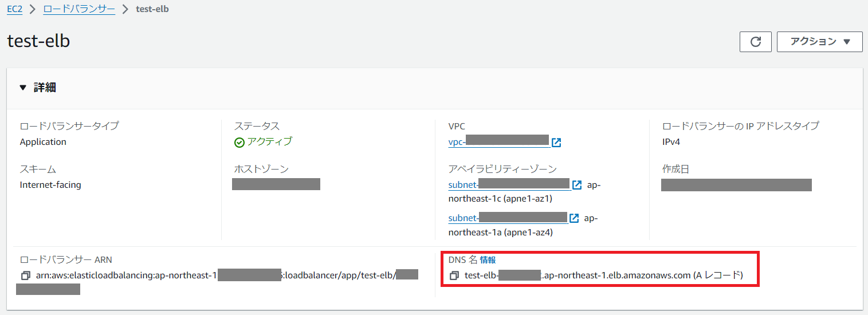Click the ARN text starting with arn:aws:elasticloadbalancing
Screen dimensions: 868x315
[126, 275]
